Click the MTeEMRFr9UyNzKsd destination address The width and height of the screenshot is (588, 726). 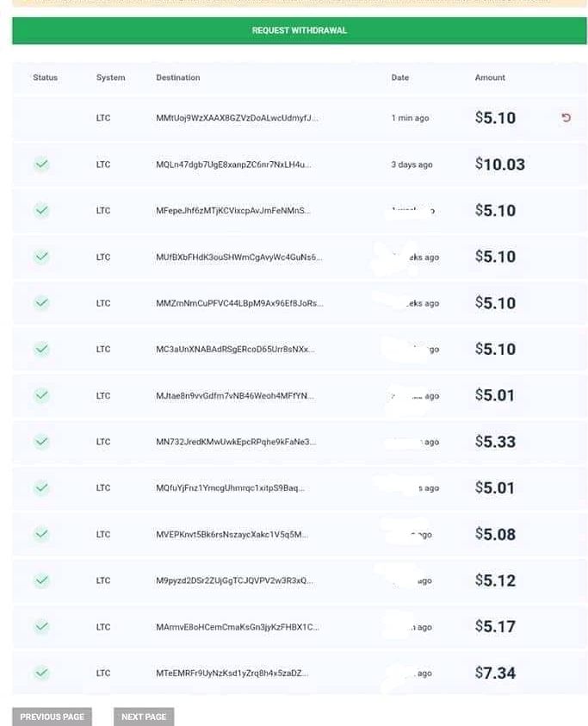232,673
